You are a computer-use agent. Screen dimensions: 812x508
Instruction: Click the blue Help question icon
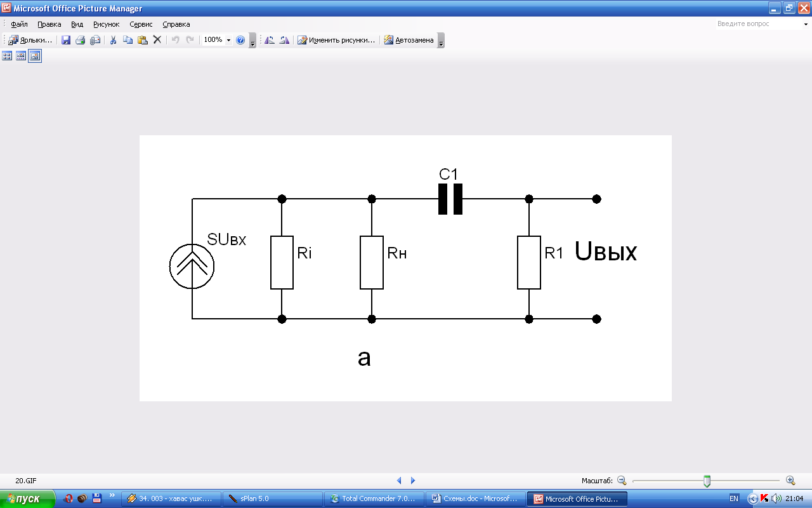click(x=240, y=40)
